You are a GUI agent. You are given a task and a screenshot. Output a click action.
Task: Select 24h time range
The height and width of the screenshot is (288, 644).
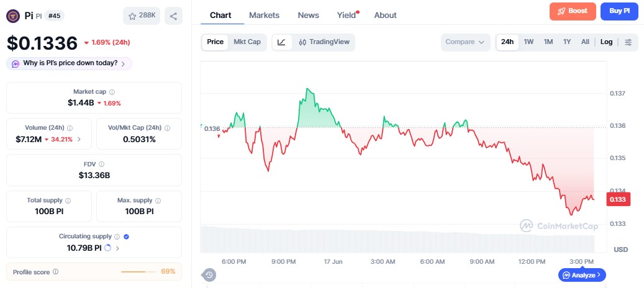click(507, 42)
